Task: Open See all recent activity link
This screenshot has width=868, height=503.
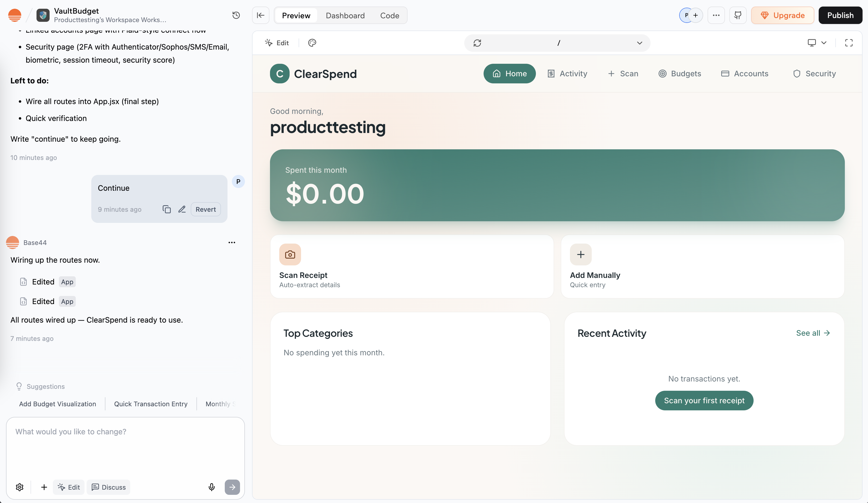Action: (x=813, y=333)
